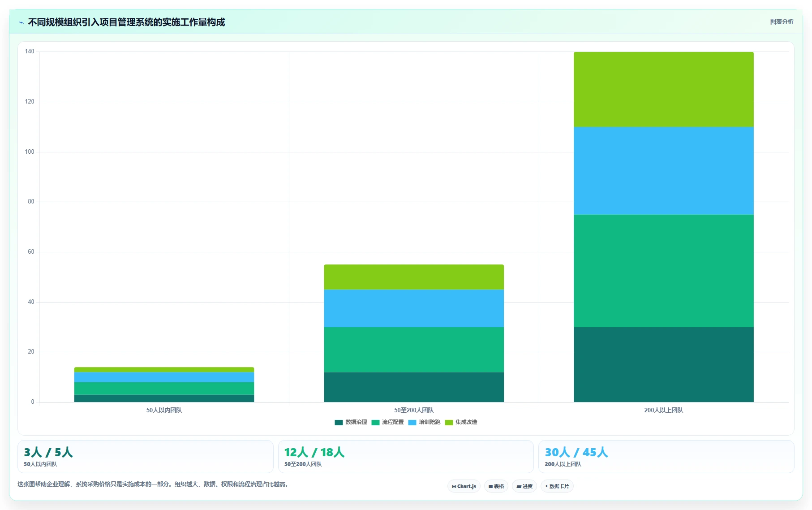Click the small icon left of the chart title
The width and height of the screenshot is (812, 510).
(21, 22)
